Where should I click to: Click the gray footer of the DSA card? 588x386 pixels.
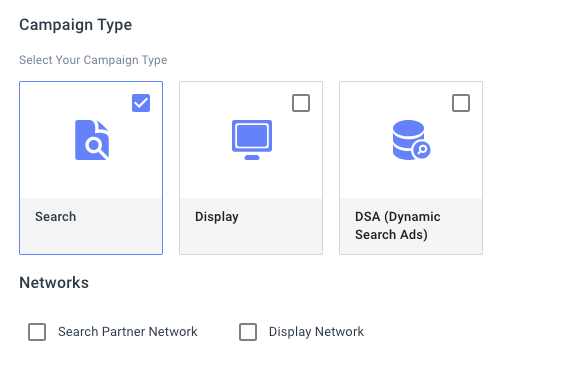click(x=411, y=226)
